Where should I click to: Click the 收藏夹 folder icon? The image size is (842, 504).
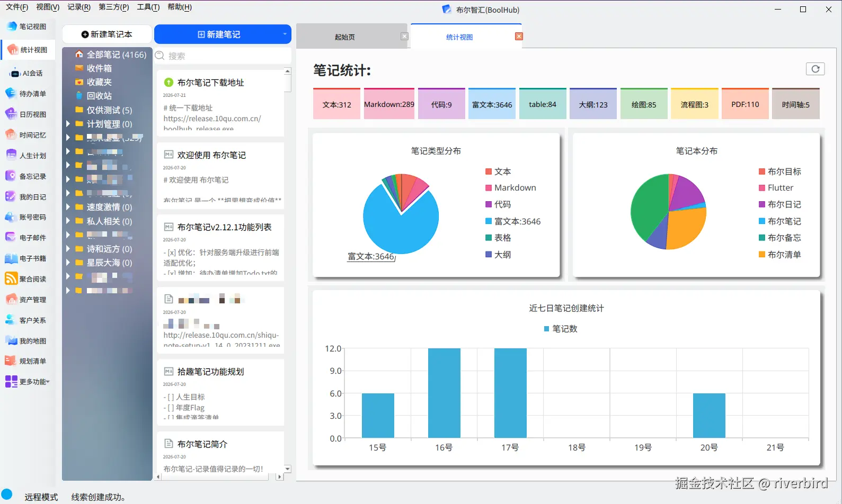79,82
